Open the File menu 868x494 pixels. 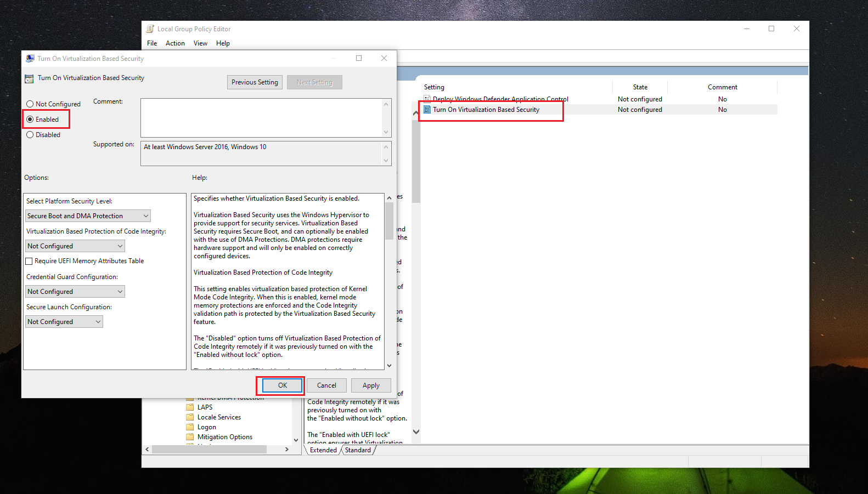pos(152,43)
